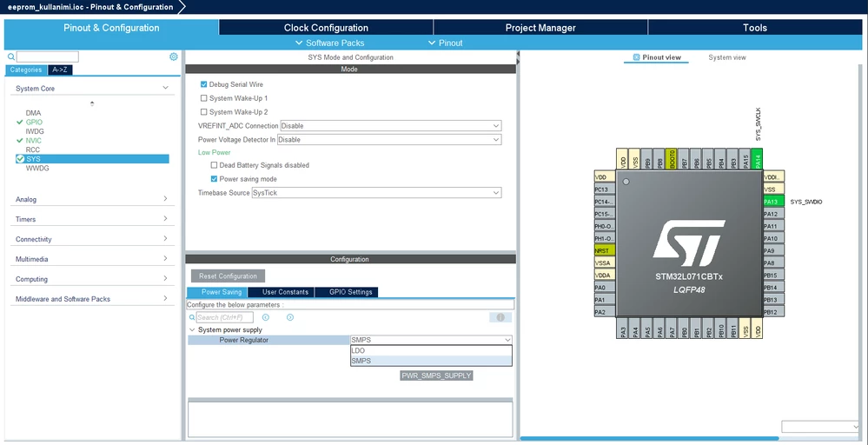Select the VSSA pin
The height and width of the screenshot is (445, 868).
click(x=605, y=262)
